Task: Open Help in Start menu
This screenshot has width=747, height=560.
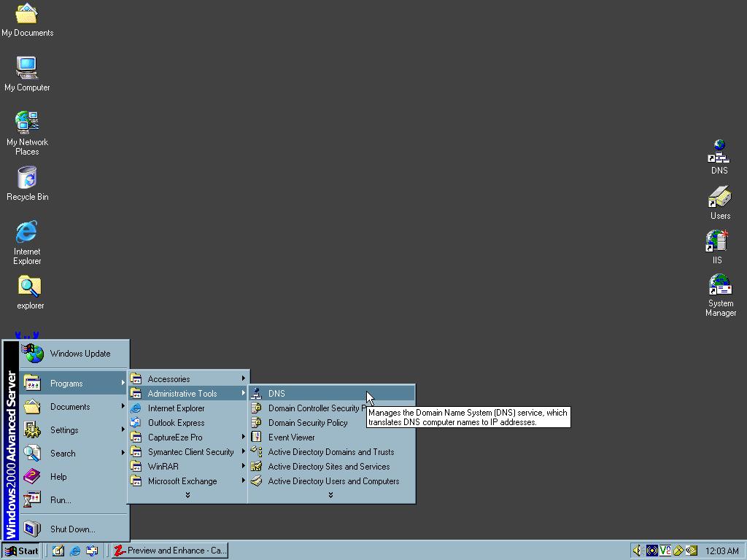Action: (74, 477)
